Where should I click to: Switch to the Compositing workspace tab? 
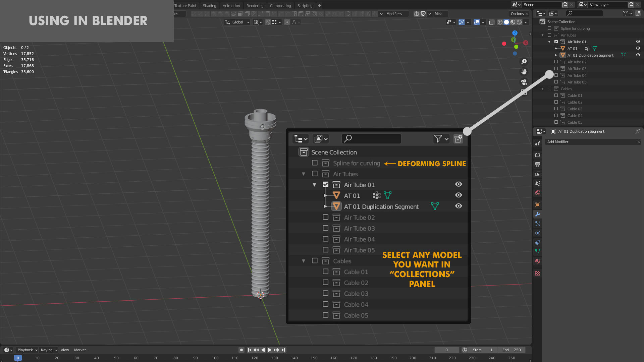point(280,6)
